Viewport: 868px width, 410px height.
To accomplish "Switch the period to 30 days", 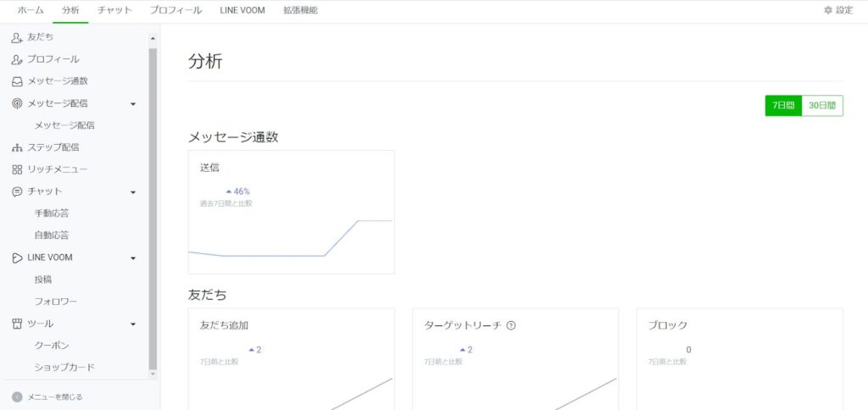I will coord(821,106).
